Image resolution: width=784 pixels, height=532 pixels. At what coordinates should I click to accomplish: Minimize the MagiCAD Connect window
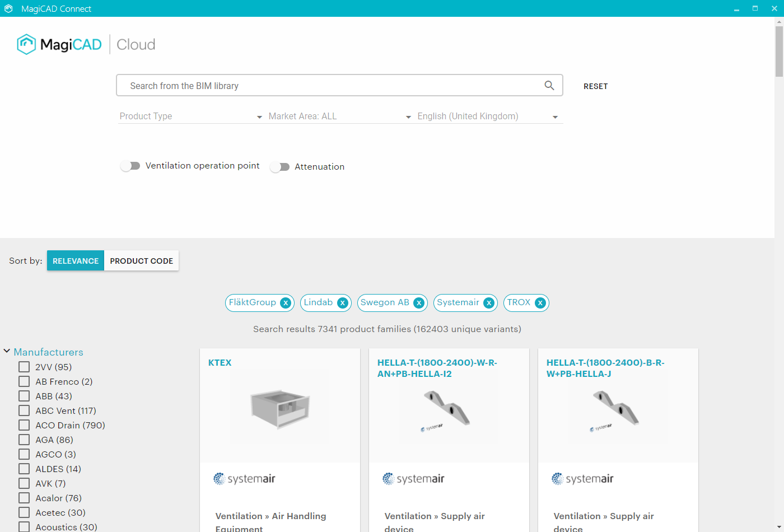point(737,8)
